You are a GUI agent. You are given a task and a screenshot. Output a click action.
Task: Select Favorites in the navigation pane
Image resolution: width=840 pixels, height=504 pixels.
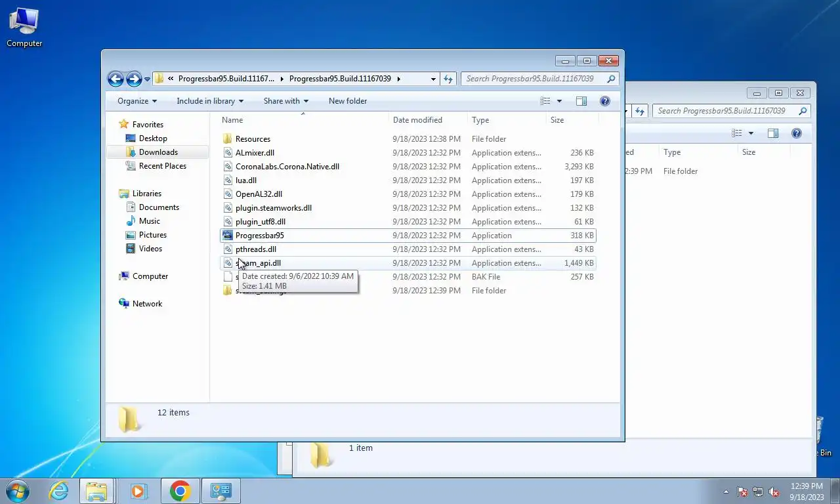click(148, 125)
